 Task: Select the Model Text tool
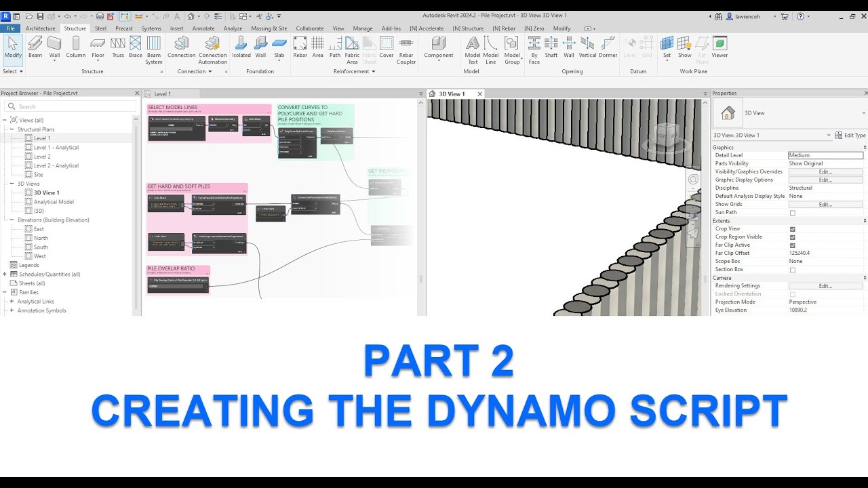[x=473, y=50]
